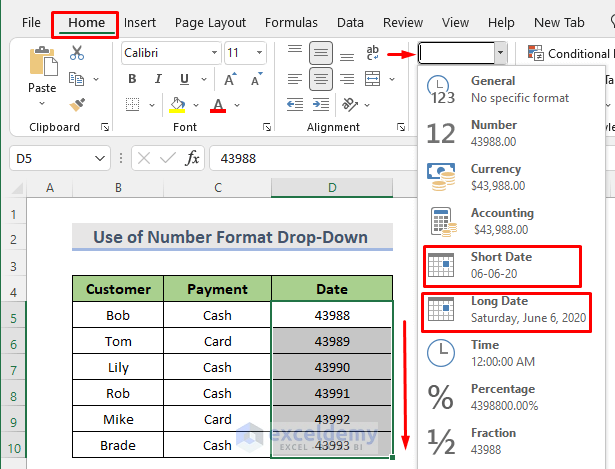This screenshot has height=469, width=615.
Task: Click the Merge & Center icon
Action: coord(372,79)
